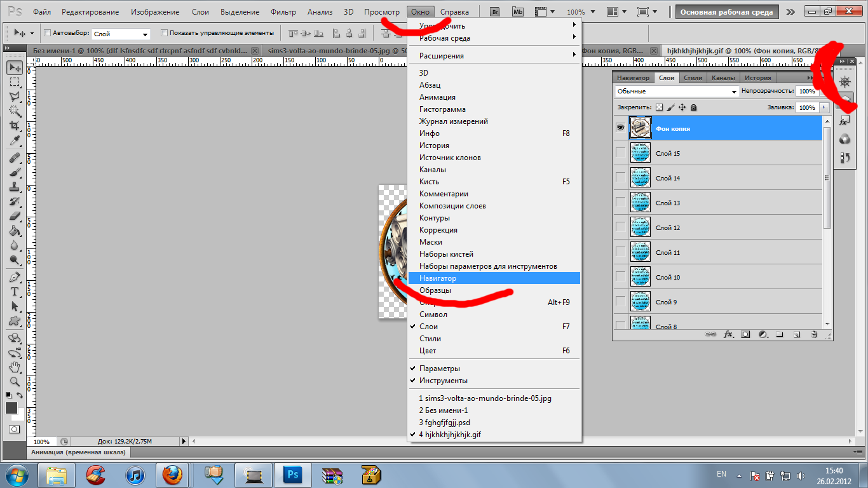
Task: Choose Каналы in the Окно menu
Action: (494, 170)
